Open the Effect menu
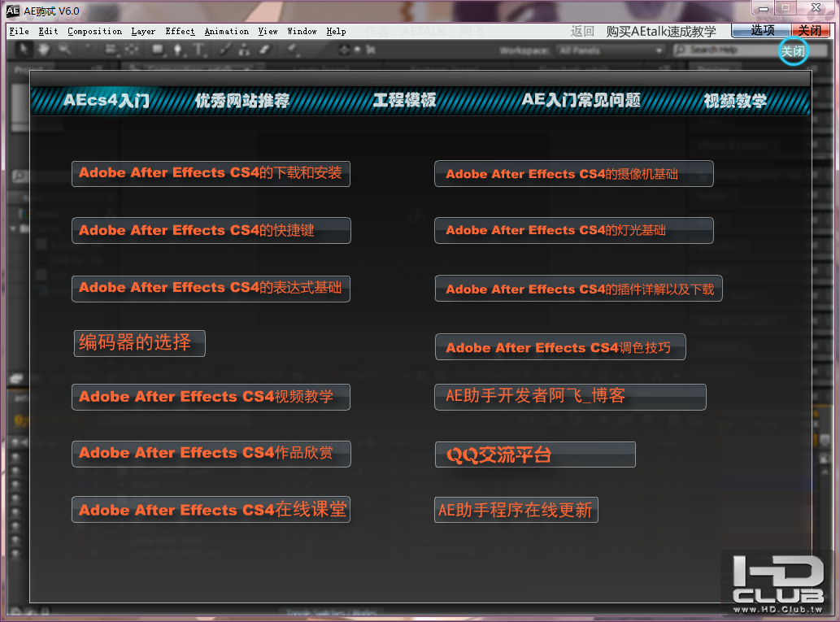Screen dimensions: 840x622 180,31
